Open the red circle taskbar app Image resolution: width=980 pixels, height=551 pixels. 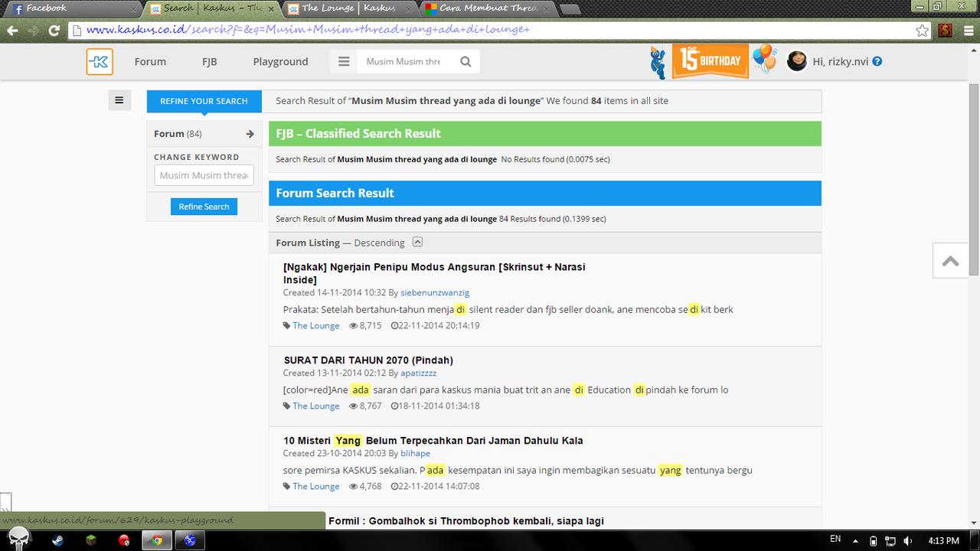pos(124,540)
